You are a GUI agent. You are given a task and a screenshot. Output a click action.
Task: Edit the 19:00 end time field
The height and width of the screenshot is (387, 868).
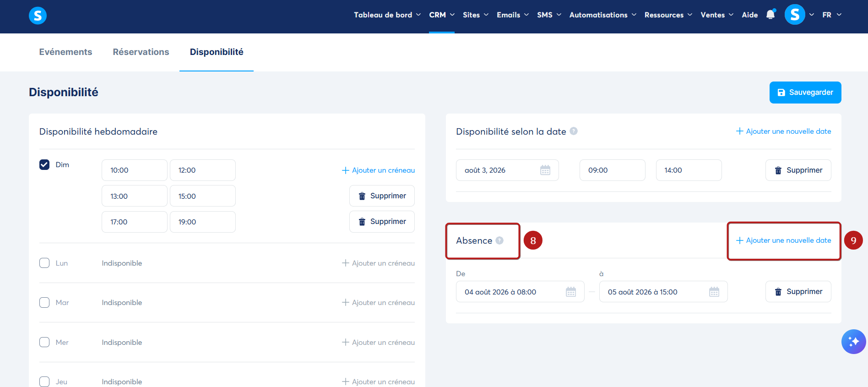[x=203, y=222]
